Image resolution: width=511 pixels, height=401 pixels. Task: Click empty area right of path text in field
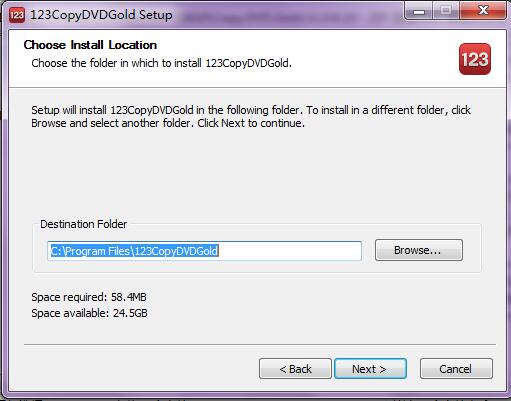pos(290,251)
